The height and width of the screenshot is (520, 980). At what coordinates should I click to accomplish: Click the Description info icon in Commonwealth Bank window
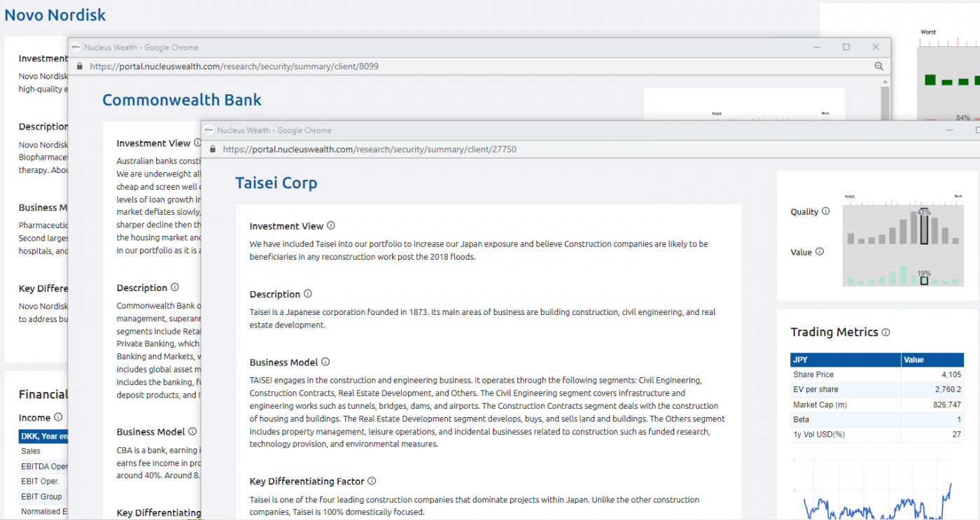click(174, 288)
